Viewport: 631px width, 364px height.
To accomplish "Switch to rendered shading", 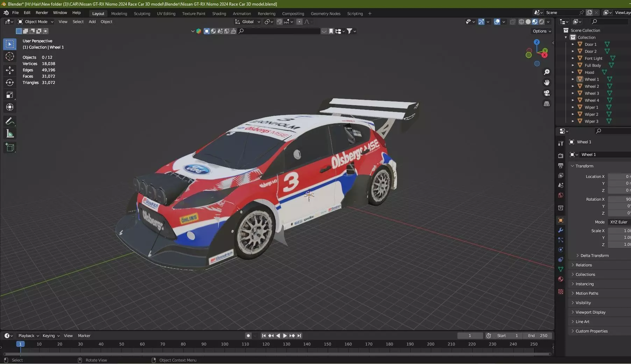I will 541,22.
